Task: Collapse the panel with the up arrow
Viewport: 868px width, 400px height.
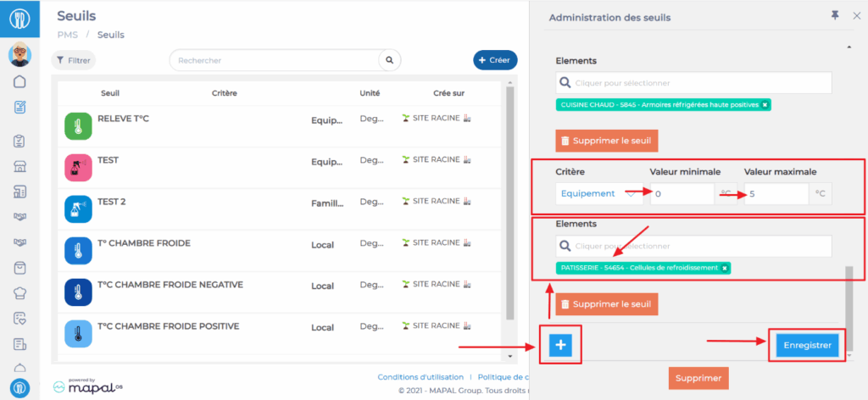Action: (x=849, y=45)
